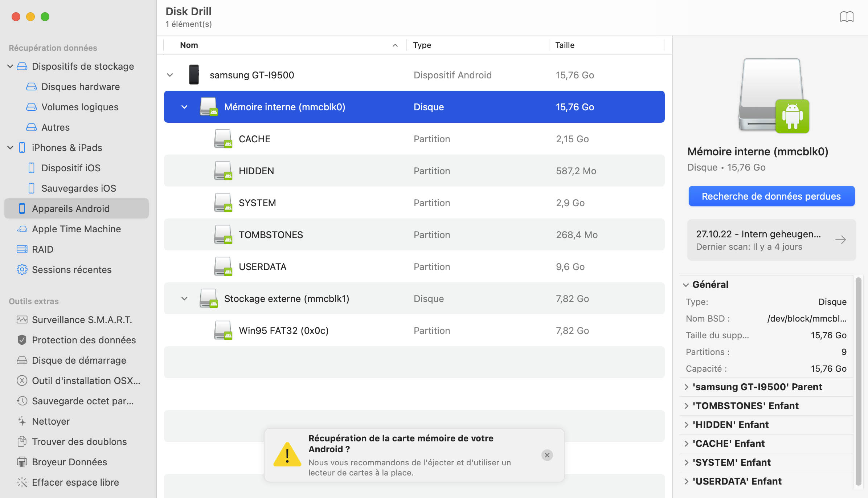Click the Protection des données shield icon
The height and width of the screenshot is (498, 868).
[22, 340]
